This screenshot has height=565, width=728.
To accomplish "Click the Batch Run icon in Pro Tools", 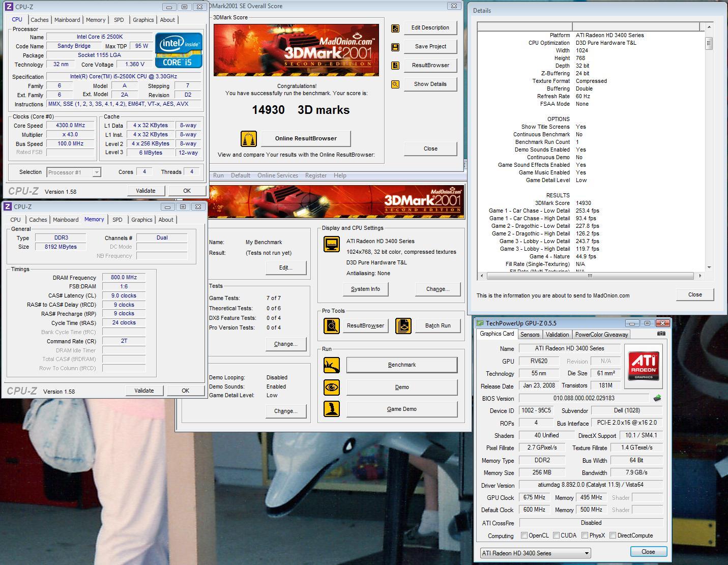I will click(x=403, y=325).
